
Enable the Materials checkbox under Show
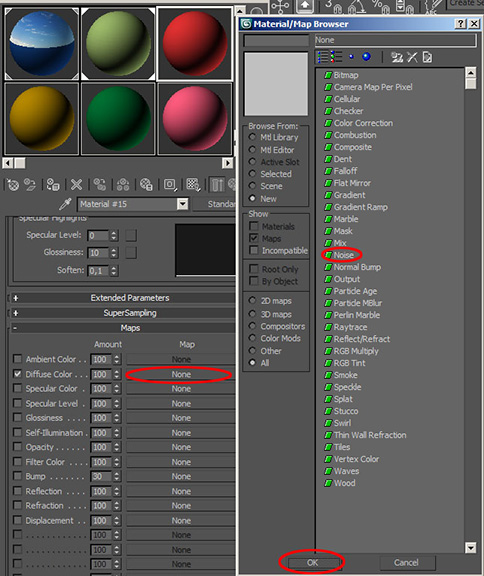tap(253, 226)
